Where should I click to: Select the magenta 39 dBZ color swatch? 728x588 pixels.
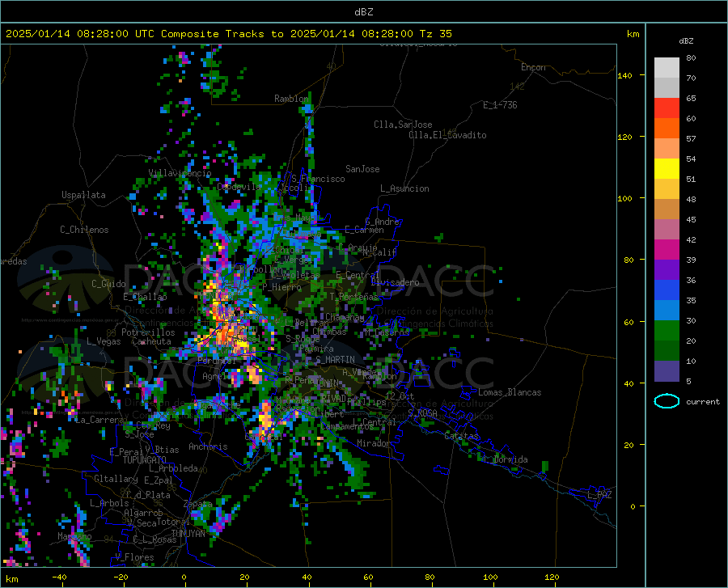(x=667, y=250)
